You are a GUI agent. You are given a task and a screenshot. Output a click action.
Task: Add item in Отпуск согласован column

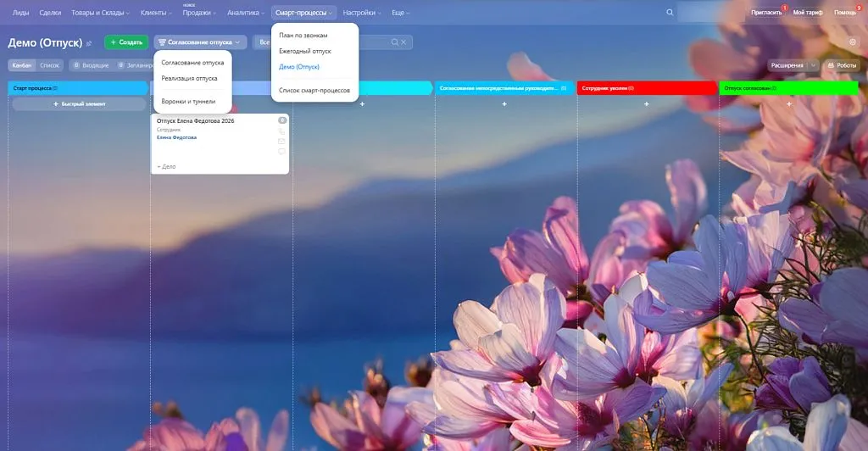click(x=789, y=103)
